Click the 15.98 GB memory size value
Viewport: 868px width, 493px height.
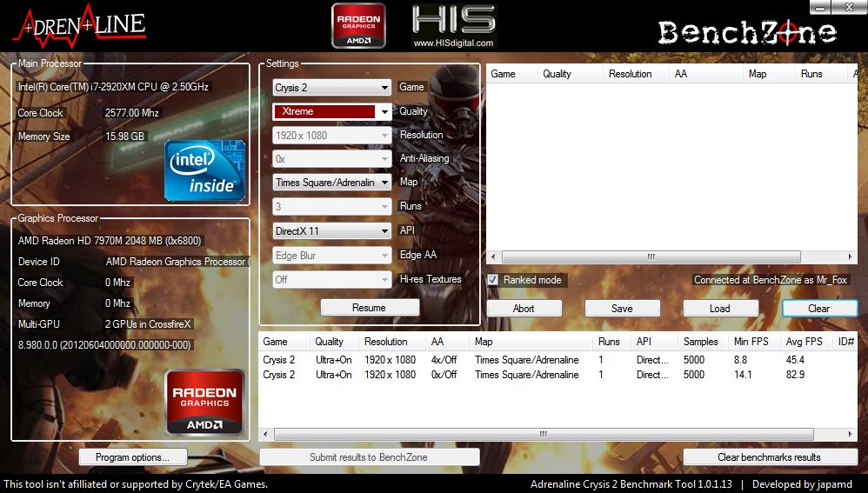[x=124, y=137]
